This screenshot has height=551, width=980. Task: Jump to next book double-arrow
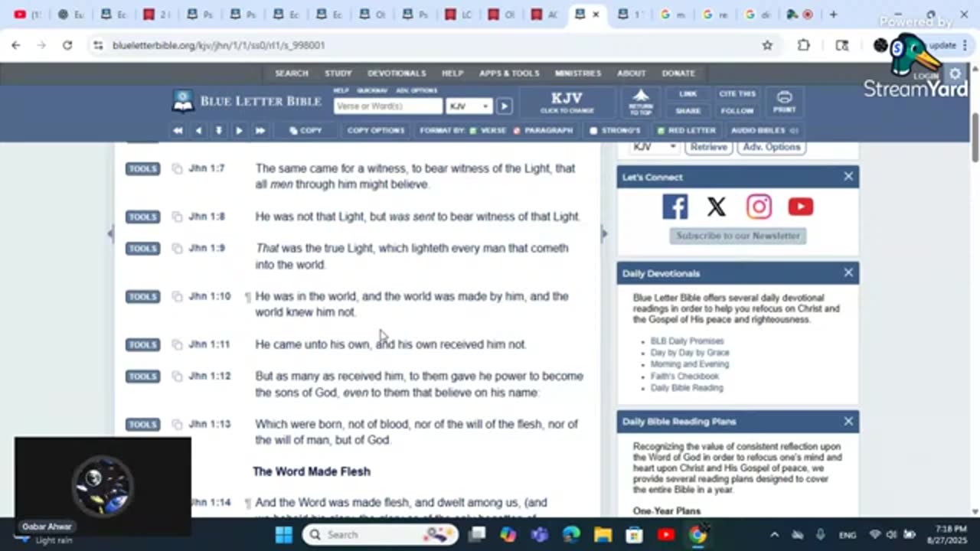260,131
